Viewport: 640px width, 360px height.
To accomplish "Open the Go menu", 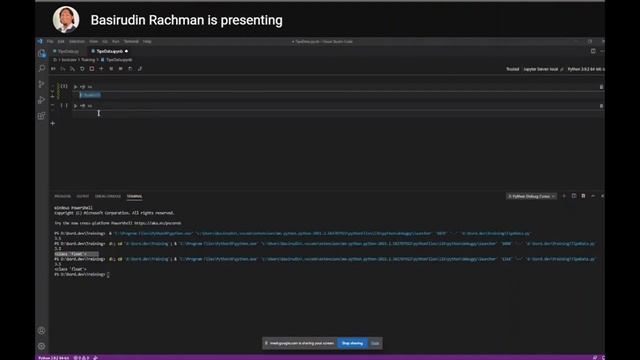I will click(x=105, y=42).
